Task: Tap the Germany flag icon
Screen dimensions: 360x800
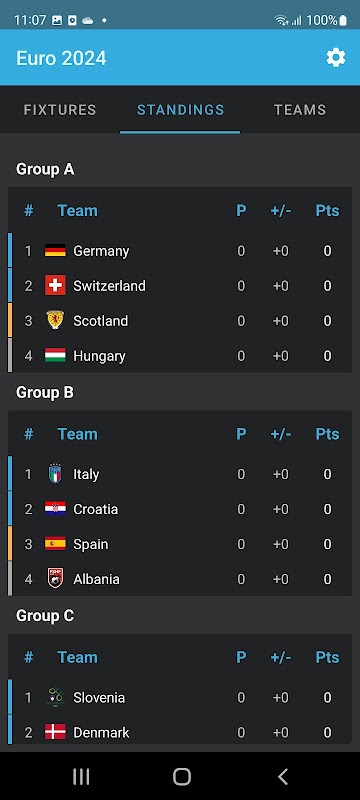Action: click(x=55, y=251)
